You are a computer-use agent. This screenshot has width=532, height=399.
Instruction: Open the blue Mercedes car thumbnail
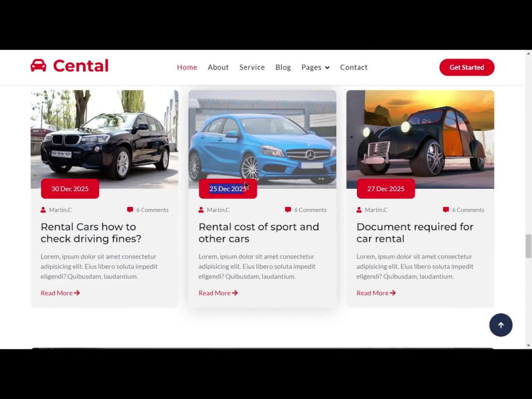pyautogui.click(x=262, y=139)
